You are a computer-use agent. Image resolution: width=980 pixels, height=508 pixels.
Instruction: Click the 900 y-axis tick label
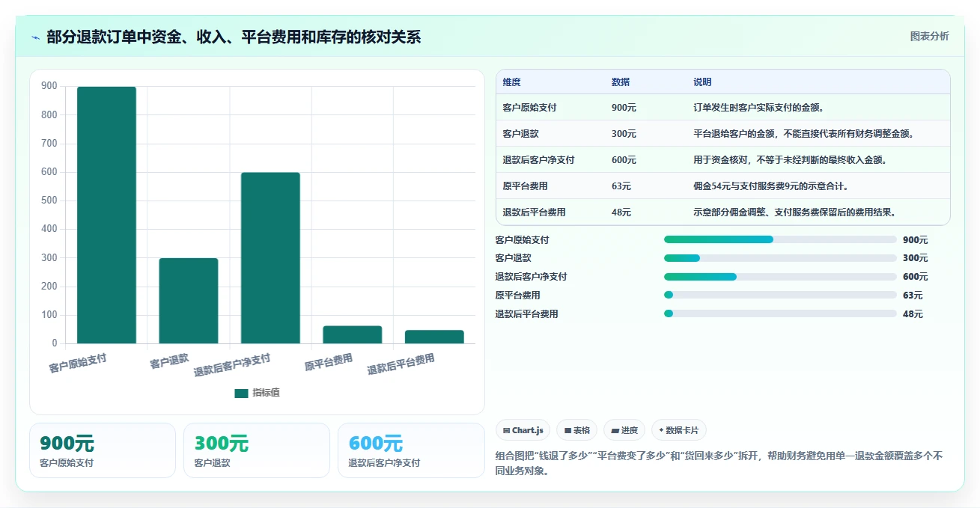click(x=49, y=86)
